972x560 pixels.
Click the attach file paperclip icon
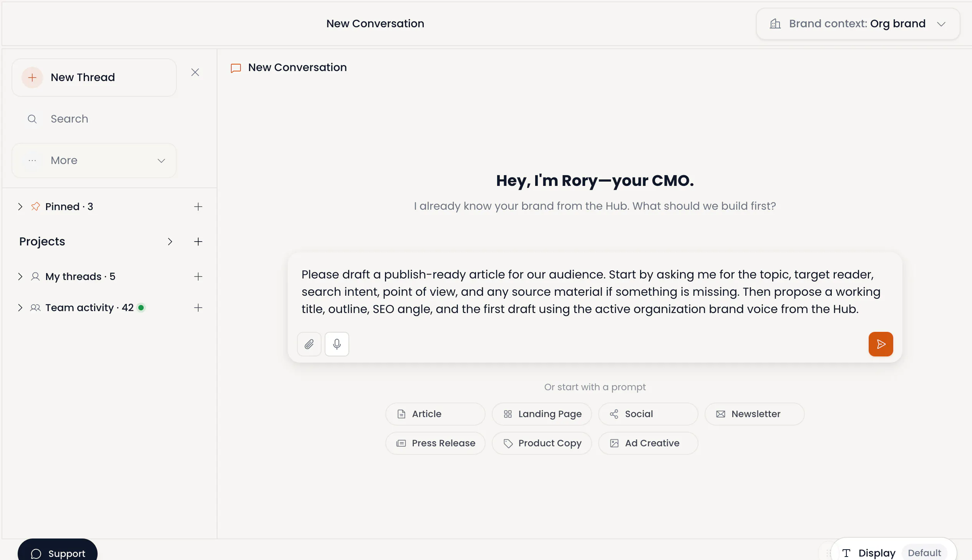[309, 344]
